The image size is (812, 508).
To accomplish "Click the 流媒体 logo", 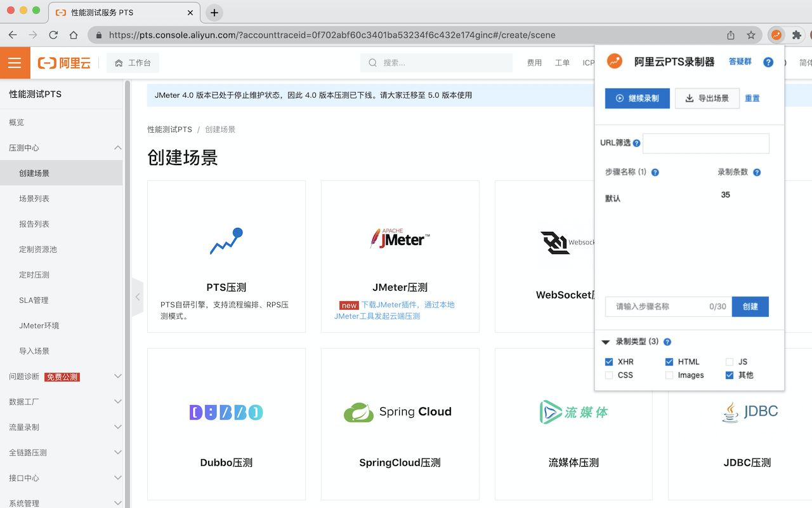I will pos(573,412).
